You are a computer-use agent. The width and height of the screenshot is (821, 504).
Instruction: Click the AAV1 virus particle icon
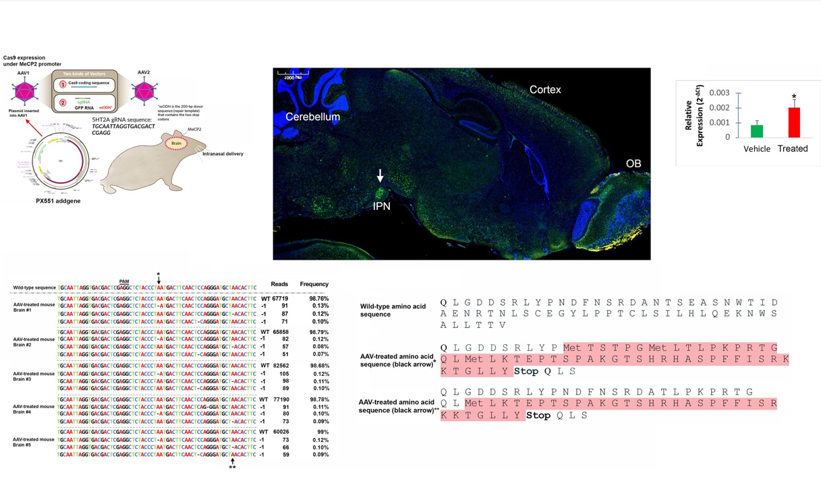24,90
